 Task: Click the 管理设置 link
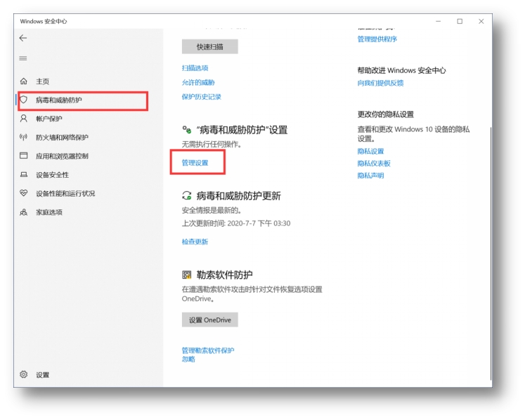tap(195, 163)
